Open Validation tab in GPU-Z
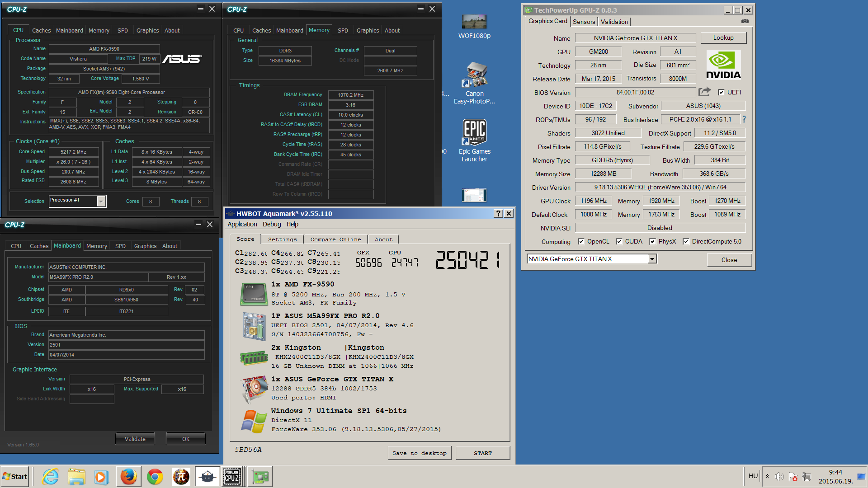 tap(614, 22)
